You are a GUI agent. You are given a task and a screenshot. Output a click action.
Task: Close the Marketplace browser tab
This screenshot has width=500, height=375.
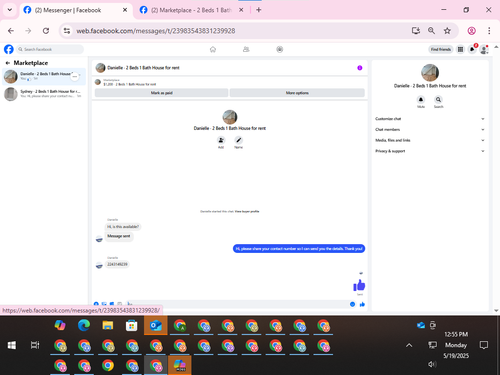point(241,10)
